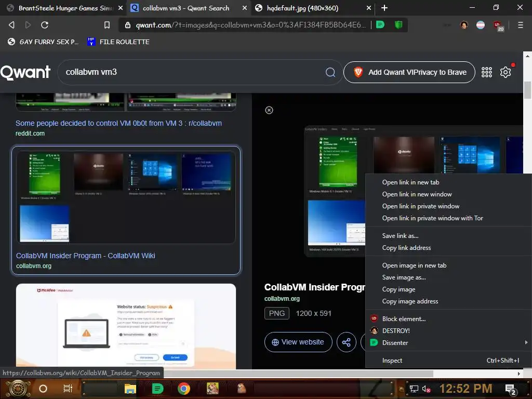Click the avatar extension icon in toolbar
Image resolution: width=532 pixels, height=399 pixels.
point(464,25)
